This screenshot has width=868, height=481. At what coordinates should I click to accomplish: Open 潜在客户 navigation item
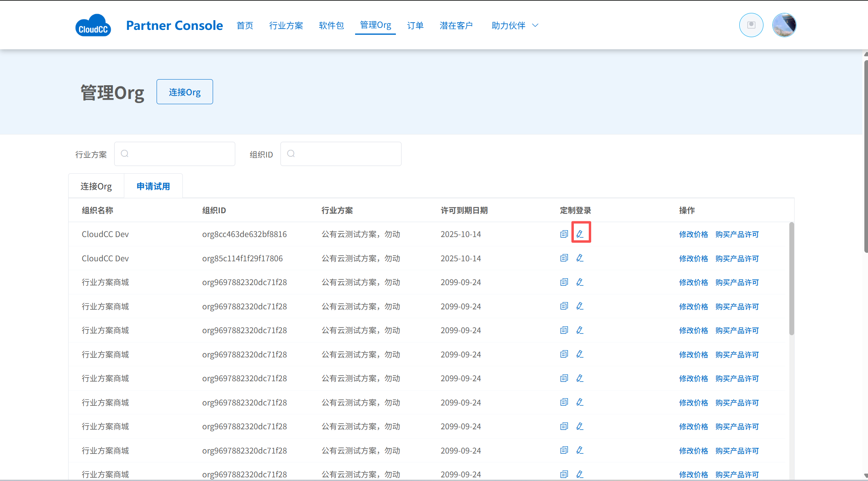tap(456, 25)
